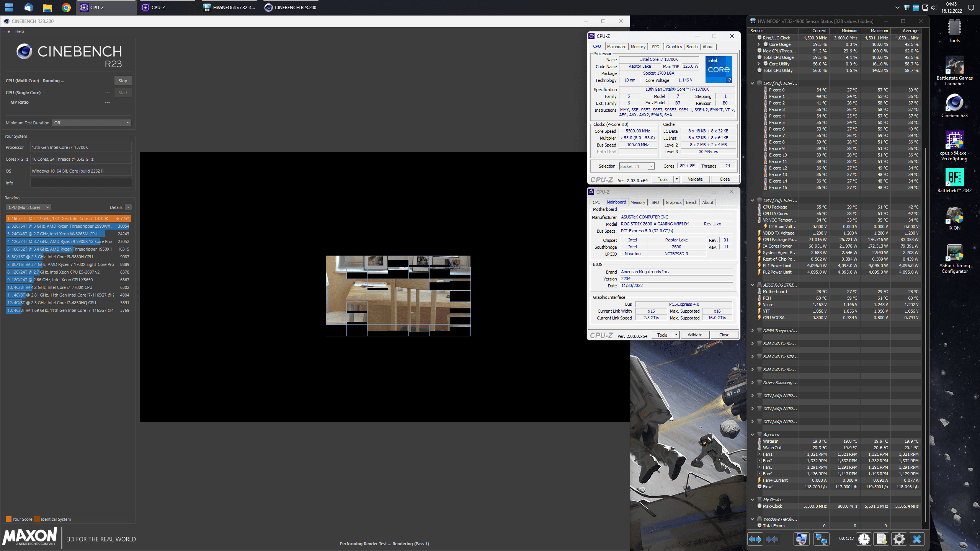The width and height of the screenshot is (980, 551).
Task: Launch Battlefield 2042 desktop icon
Action: (x=954, y=181)
